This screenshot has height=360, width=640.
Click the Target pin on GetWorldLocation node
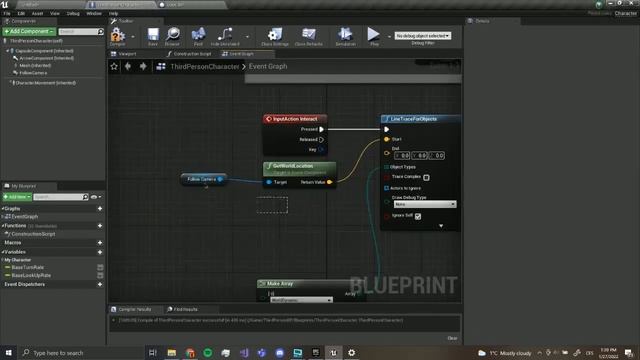point(269,182)
